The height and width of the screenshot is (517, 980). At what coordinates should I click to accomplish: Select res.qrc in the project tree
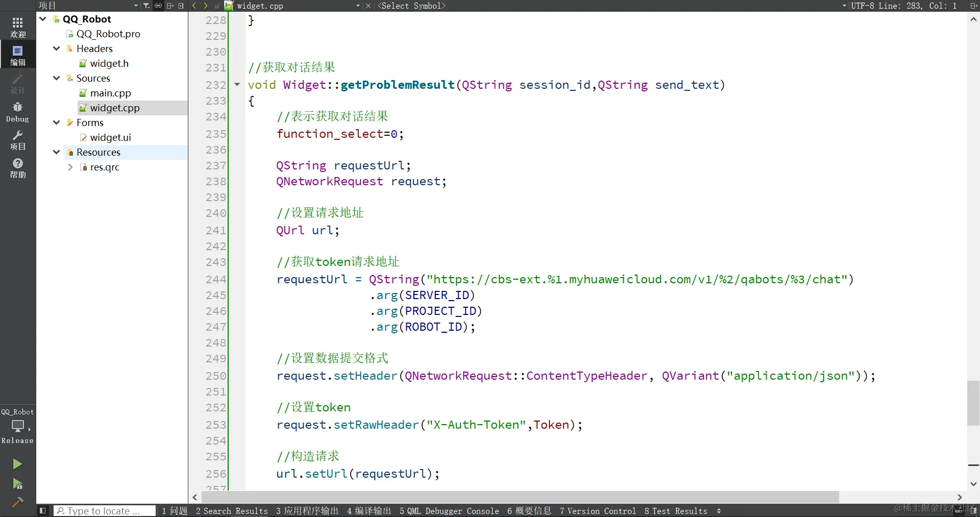[x=105, y=167]
